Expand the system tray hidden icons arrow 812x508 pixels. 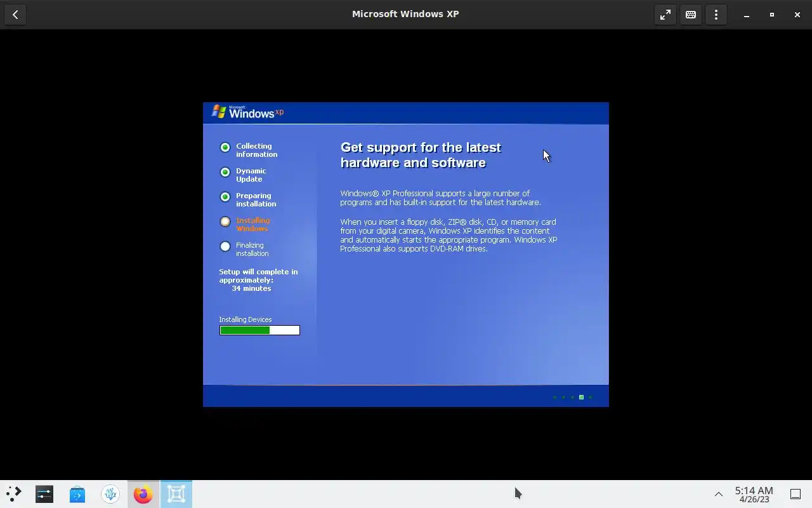719,494
